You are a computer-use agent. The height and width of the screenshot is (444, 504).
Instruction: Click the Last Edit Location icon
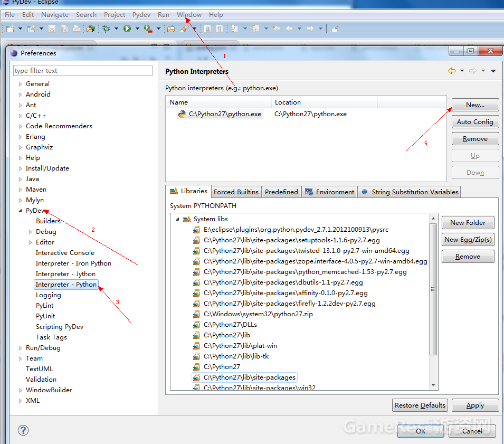[277, 29]
